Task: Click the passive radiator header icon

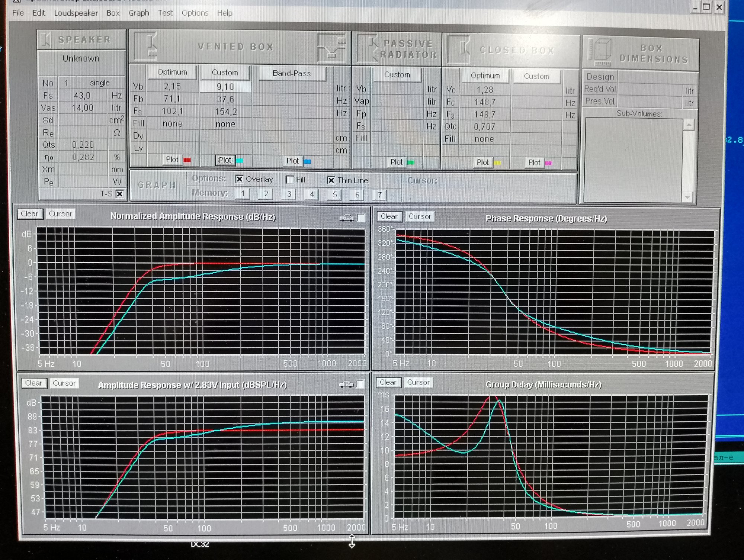Action: pos(368,49)
